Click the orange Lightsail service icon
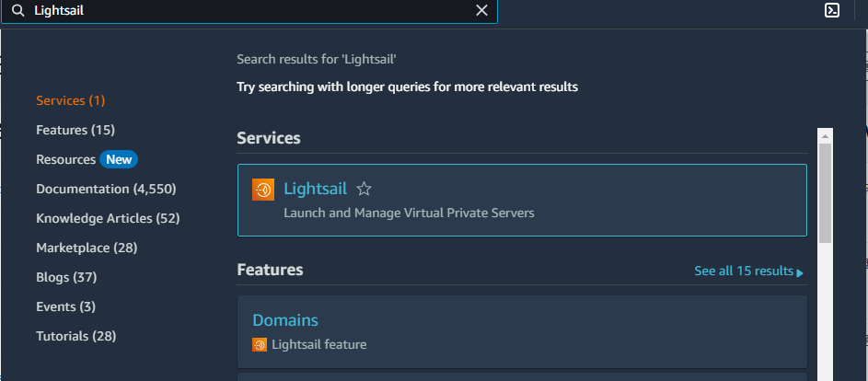Image resolution: width=868 pixels, height=381 pixels. pyautogui.click(x=263, y=190)
